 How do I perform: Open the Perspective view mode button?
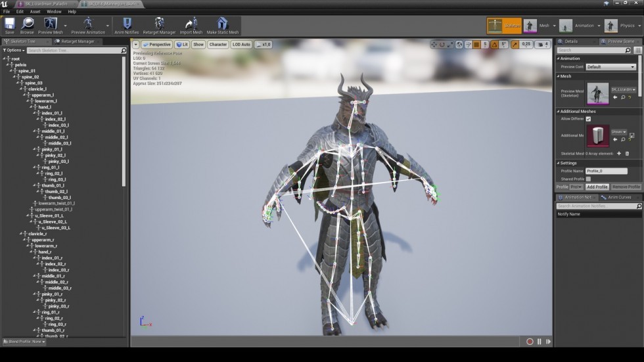[x=156, y=44]
